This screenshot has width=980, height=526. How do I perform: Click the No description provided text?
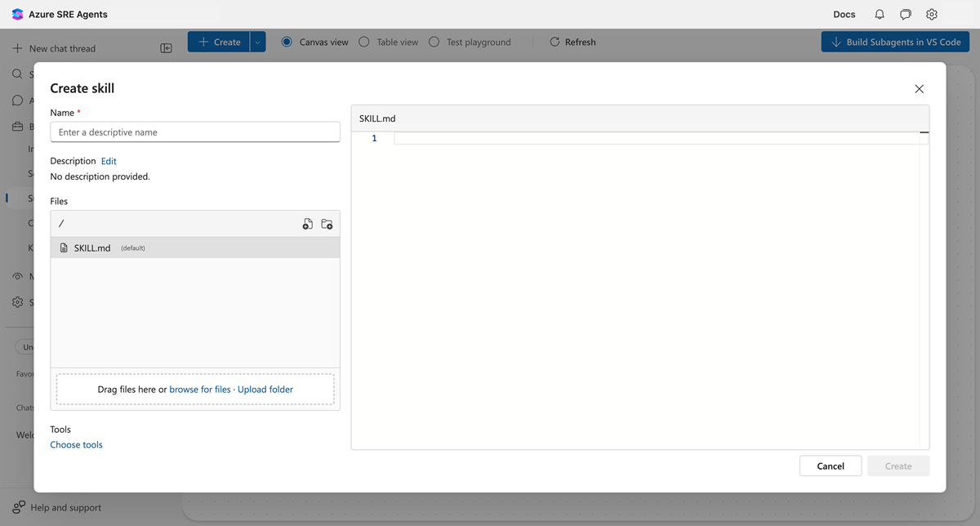coord(100,176)
